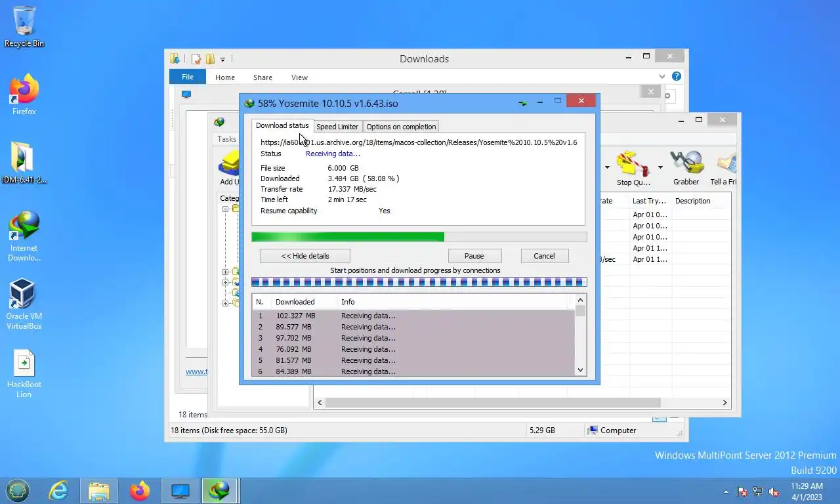Open File Explorer from the taskbar
Screen dimensions: 840x504
tap(99, 491)
